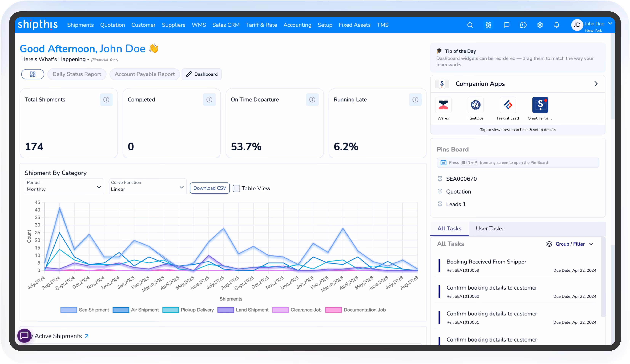Toggle Land Shipment legend series
630x364 pixels.
point(243,310)
